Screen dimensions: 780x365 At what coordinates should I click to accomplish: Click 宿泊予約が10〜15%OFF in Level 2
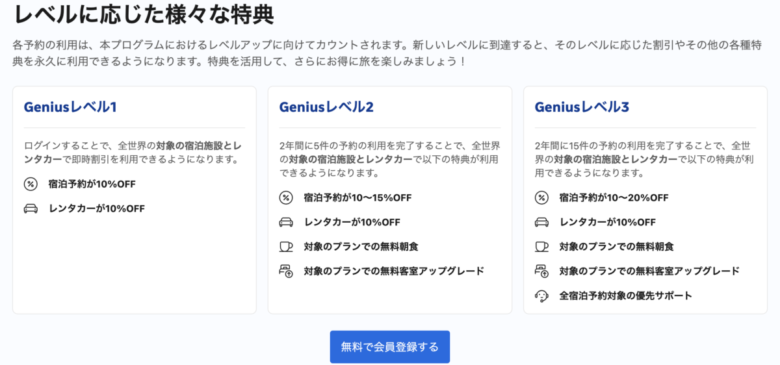pyautogui.click(x=358, y=198)
